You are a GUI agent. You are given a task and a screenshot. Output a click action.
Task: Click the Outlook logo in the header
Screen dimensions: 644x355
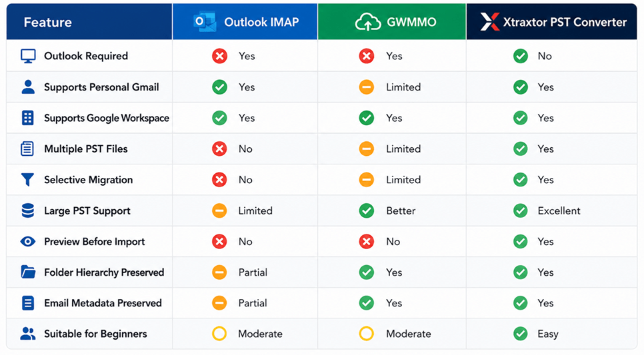[205, 22]
